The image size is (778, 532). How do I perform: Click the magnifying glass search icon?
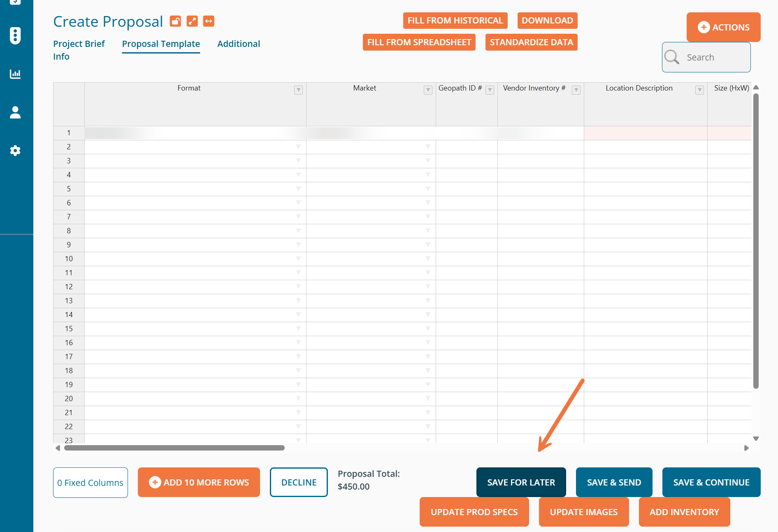coord(672,57)
